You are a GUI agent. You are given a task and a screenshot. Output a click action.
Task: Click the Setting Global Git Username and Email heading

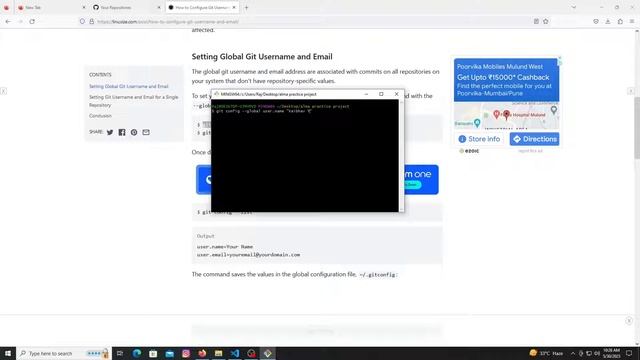[x=262, y=56]
